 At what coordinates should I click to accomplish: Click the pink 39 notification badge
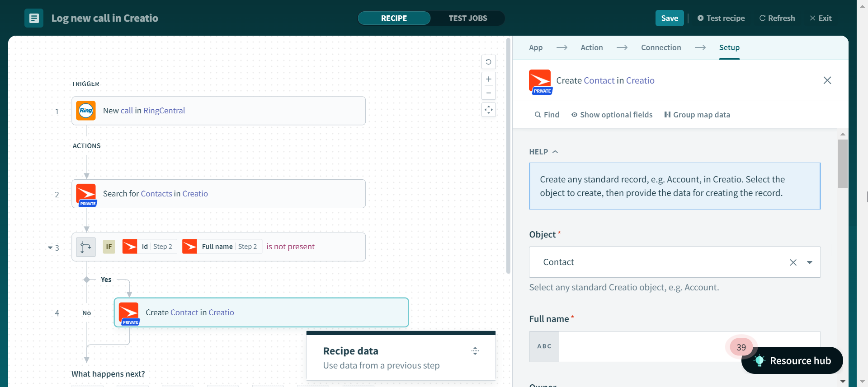(x=741, y=347)
